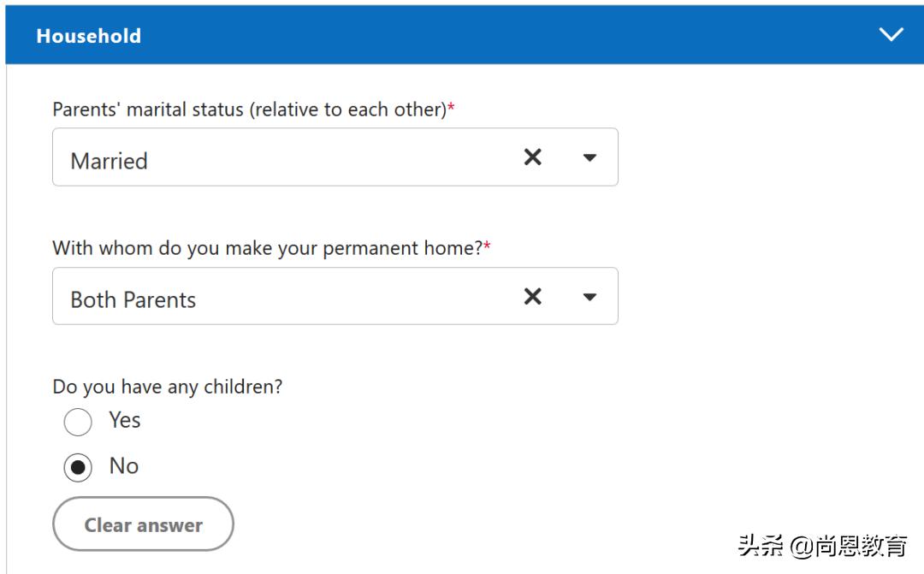924x574 pixels.
Task: Select the No radio button
Action: click(x=78, y=467)
